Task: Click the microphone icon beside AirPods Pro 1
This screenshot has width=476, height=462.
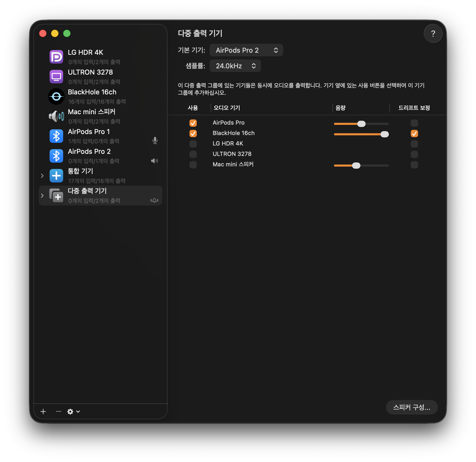Action: click(x=155, y=141)
